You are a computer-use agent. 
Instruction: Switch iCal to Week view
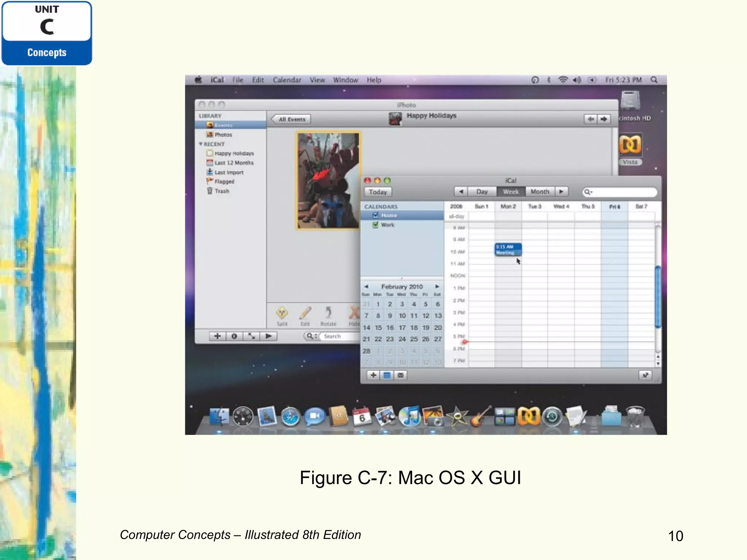[x=511, y=191]
